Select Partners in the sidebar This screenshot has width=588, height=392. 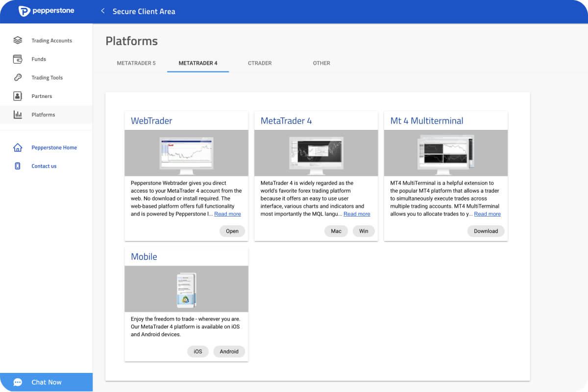46,97
